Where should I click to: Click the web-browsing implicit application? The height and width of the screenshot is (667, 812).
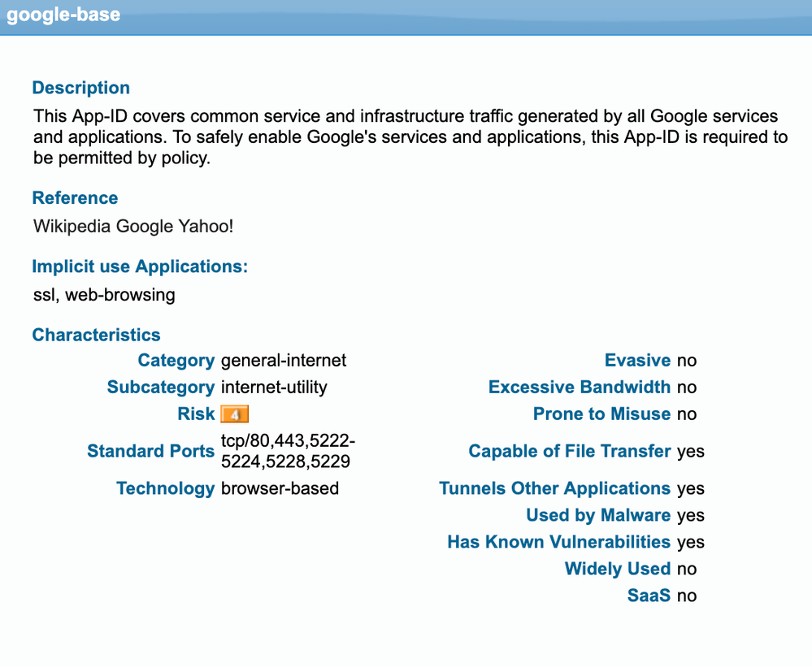tap(120, 294)
